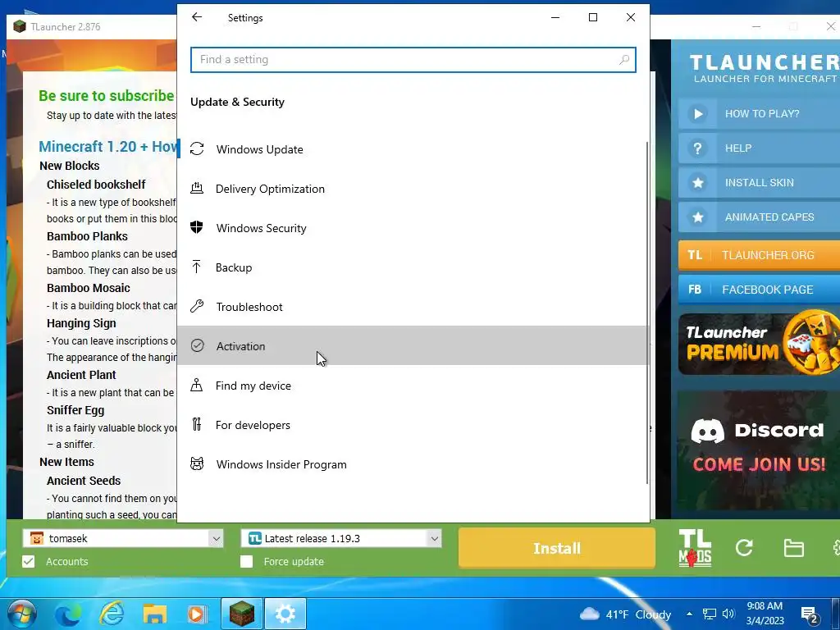Click the 41°F Cloudy weather widget

625,614
